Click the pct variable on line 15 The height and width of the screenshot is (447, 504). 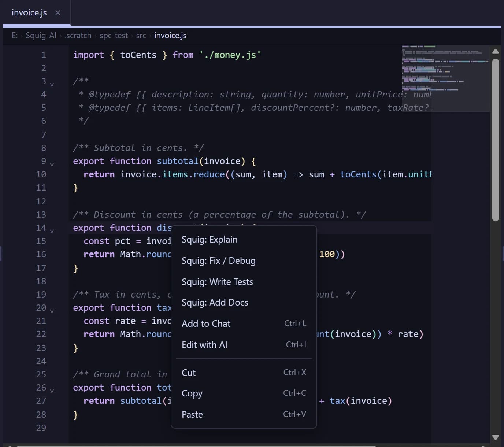pyautogui.click(x=122, y=241)
